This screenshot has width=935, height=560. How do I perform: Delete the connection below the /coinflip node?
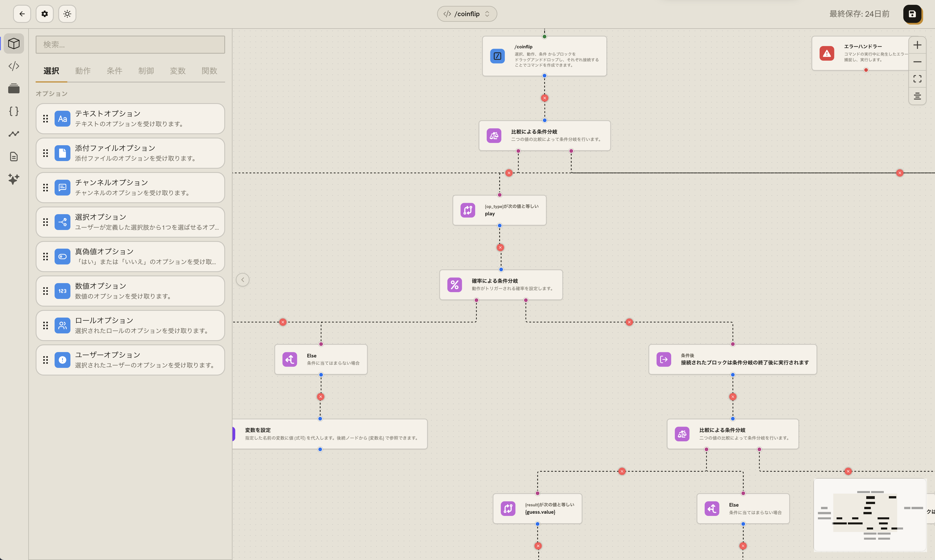(544, 98)
